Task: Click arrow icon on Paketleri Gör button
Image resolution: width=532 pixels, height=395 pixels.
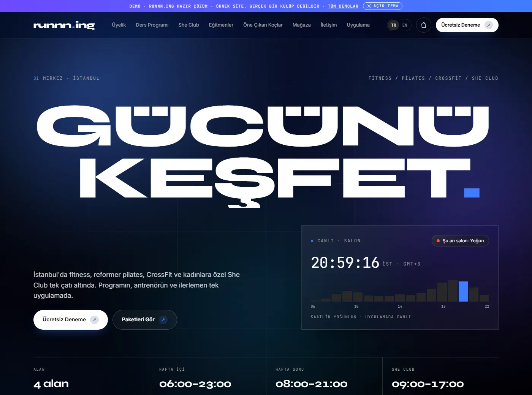Action: 163,320
